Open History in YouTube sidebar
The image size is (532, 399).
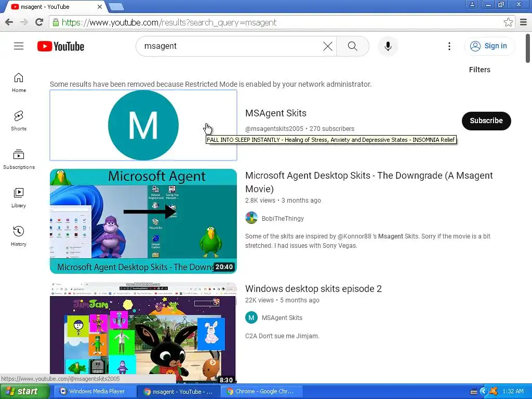coord(19,236)
